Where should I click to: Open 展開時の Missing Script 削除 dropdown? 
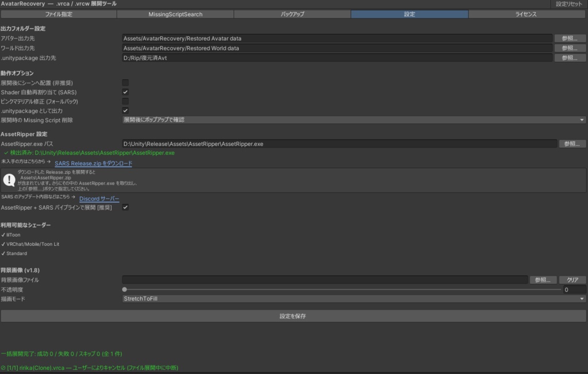(x=354, y=119)
